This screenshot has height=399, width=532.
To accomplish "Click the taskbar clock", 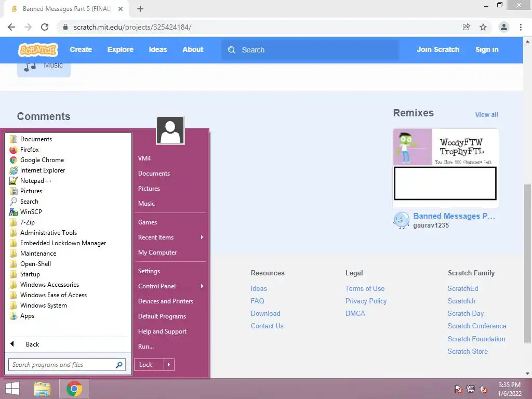I will click(x=510, y=389).
